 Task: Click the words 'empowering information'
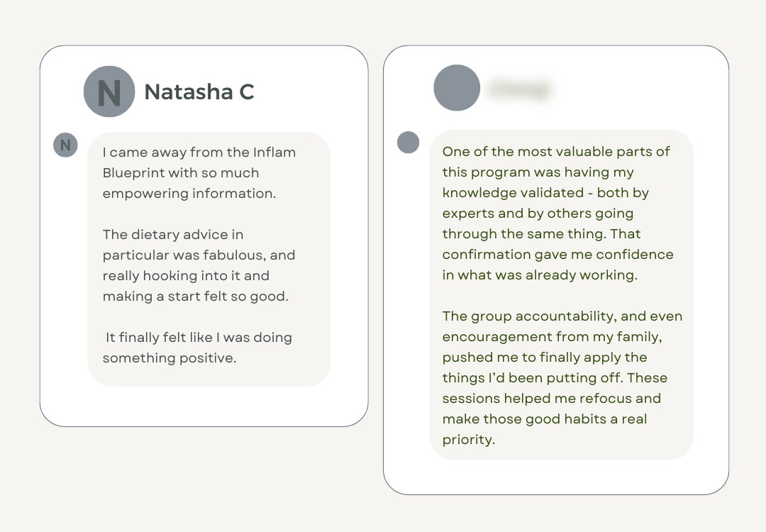(x=189, y=193)
